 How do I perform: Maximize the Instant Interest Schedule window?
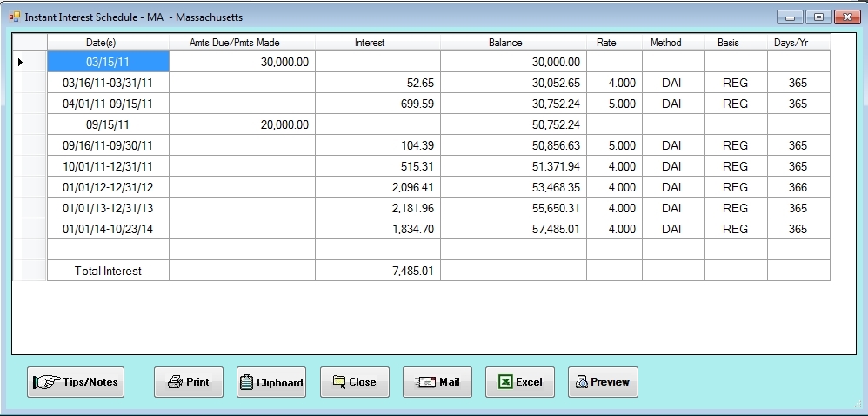(818, 17)
